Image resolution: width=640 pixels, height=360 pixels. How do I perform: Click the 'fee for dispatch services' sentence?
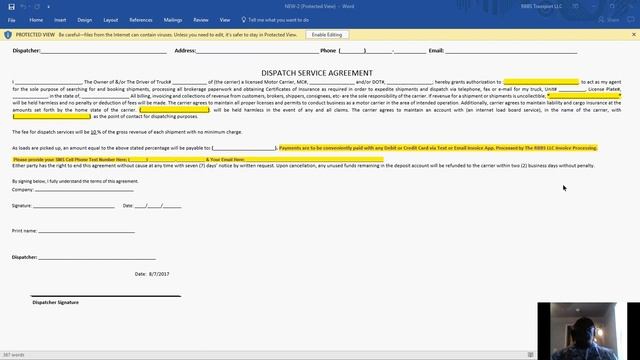click(x=127, y=132)
